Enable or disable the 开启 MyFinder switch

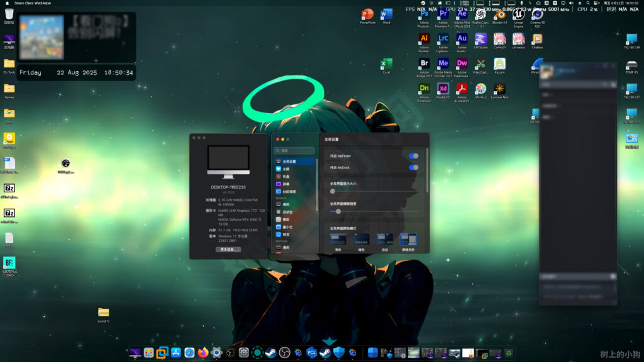click(414, 156)
